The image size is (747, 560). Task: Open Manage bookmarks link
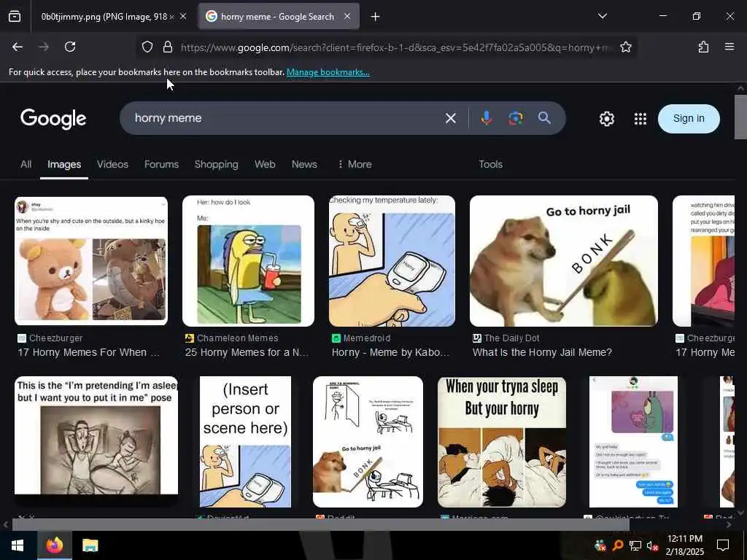tap(328, 72)
